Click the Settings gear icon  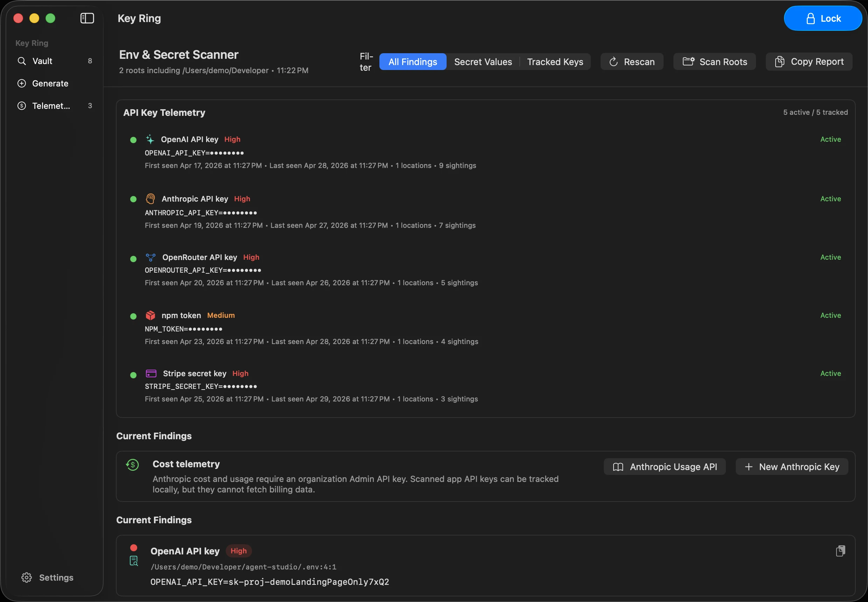26,577
